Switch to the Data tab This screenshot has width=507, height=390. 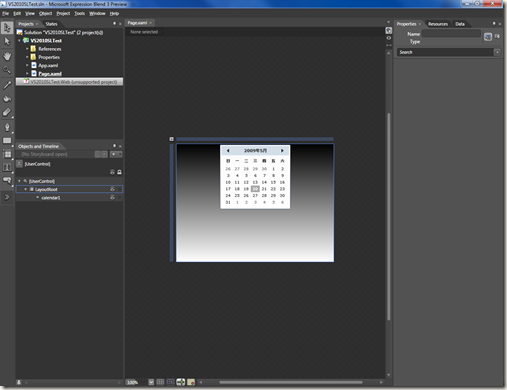pyautogui.click(x=460, y=24)
